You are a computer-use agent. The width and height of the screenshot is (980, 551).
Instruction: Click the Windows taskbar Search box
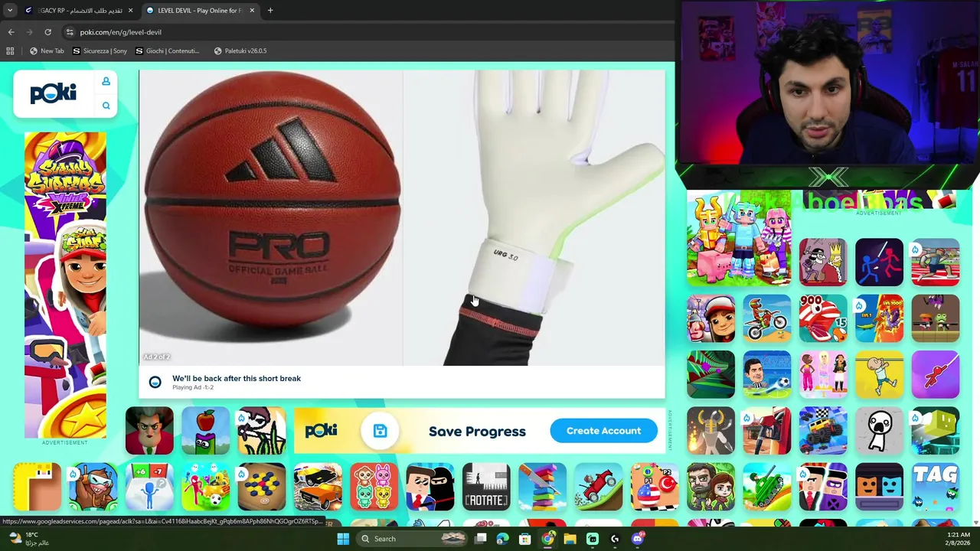411,539
